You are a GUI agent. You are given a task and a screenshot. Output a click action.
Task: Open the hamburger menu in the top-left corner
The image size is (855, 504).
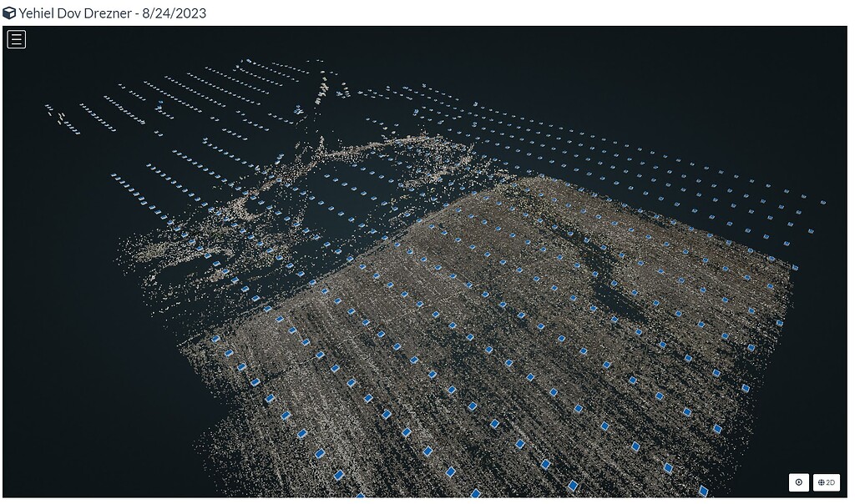(16, 38)
